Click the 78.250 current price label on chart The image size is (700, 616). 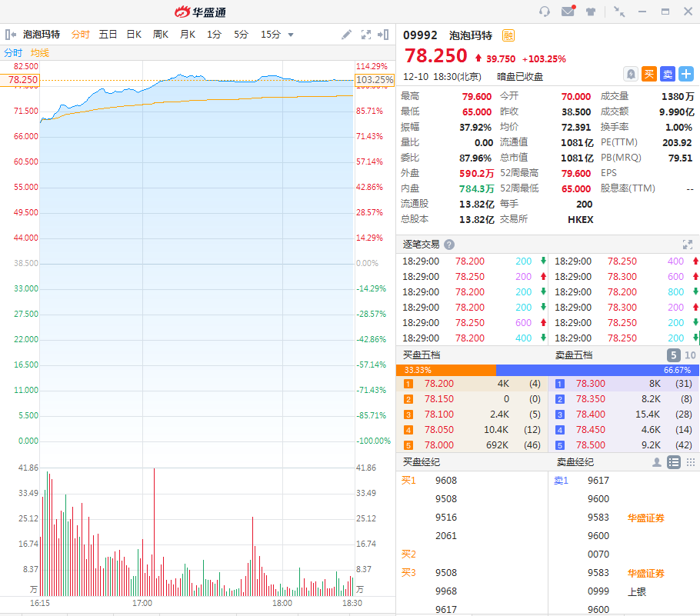(x=21, y=80)
